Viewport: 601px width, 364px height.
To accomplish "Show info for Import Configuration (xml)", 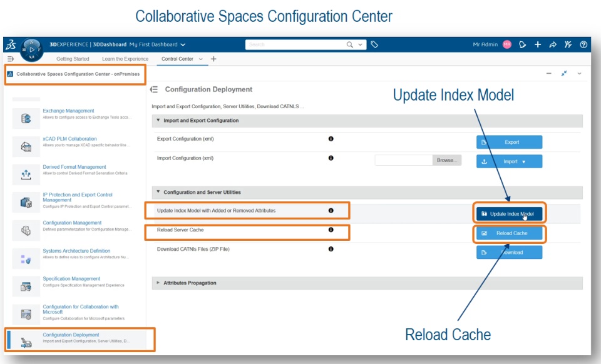I will (331, 158).
